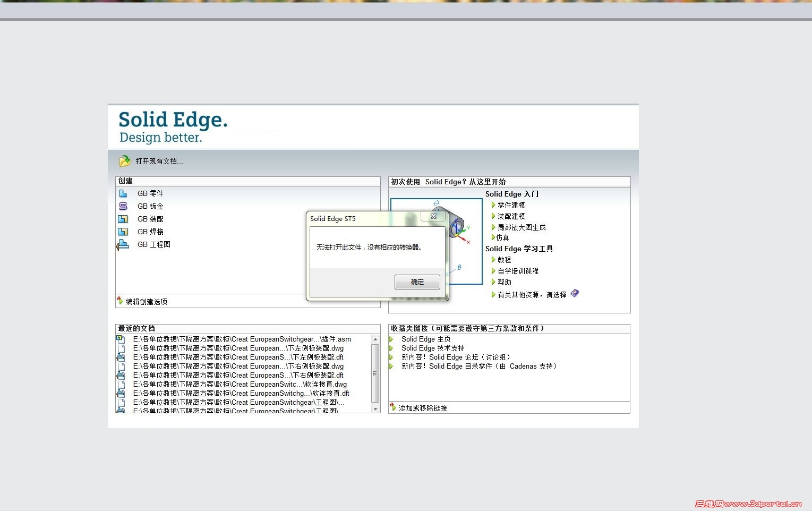The width and height of the screenshot is (812, 511).
Task: Open Solid Edge 目录零件 Cadenas link
Action: coord(480,366)
